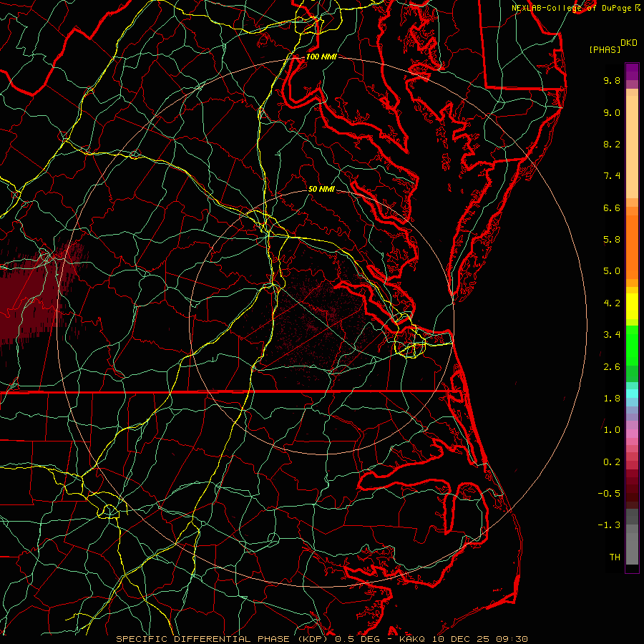Click the -1.3 legend value
The image size is (644, 644).
[609, 525]
